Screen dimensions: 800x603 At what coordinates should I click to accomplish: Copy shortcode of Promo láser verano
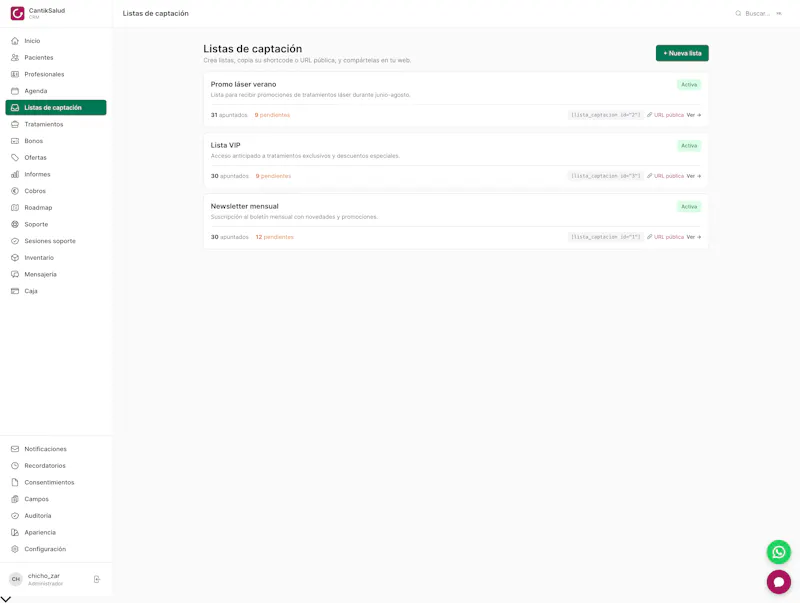click(x=606, y=115)
